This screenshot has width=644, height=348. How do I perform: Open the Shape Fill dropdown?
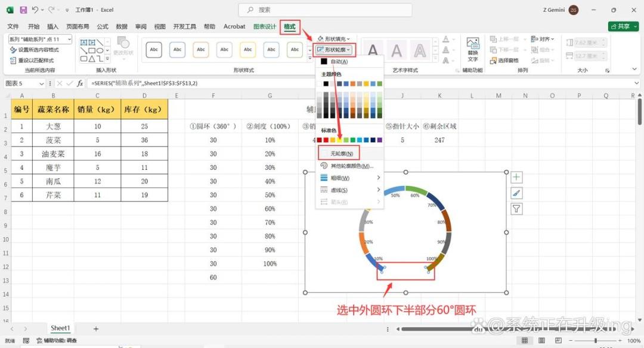click(x=333, y=39)
